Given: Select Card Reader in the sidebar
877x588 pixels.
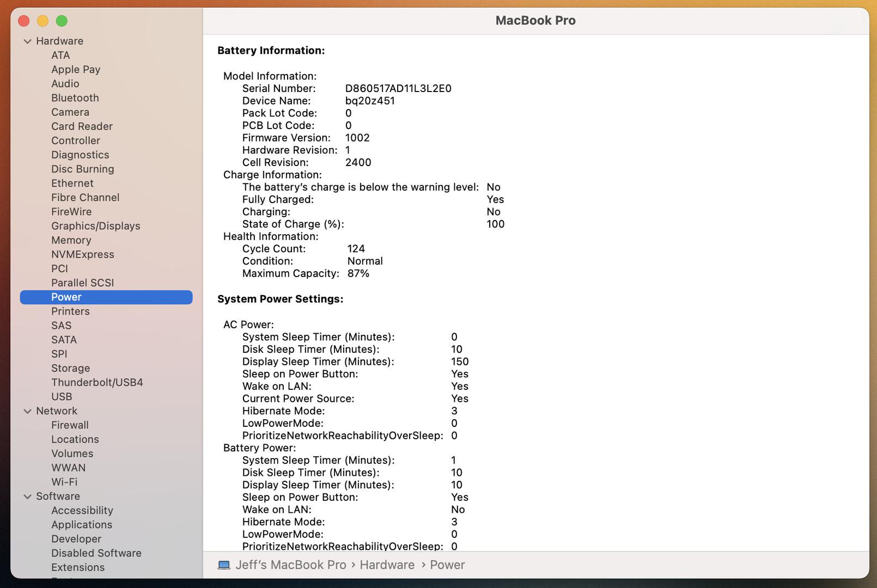Looking at the screenshot, I should (x=82, y=126).
